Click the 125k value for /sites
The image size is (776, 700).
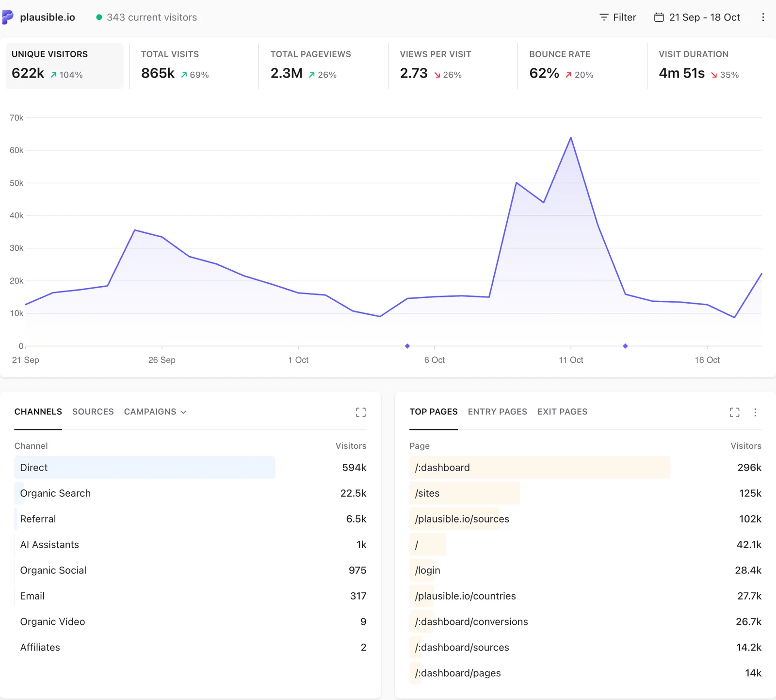(750, 493)
